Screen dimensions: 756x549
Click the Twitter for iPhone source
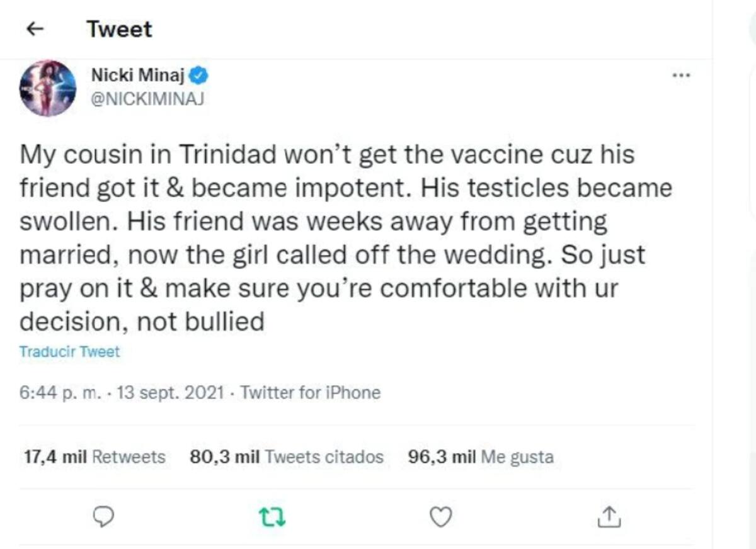click(311, 393)
